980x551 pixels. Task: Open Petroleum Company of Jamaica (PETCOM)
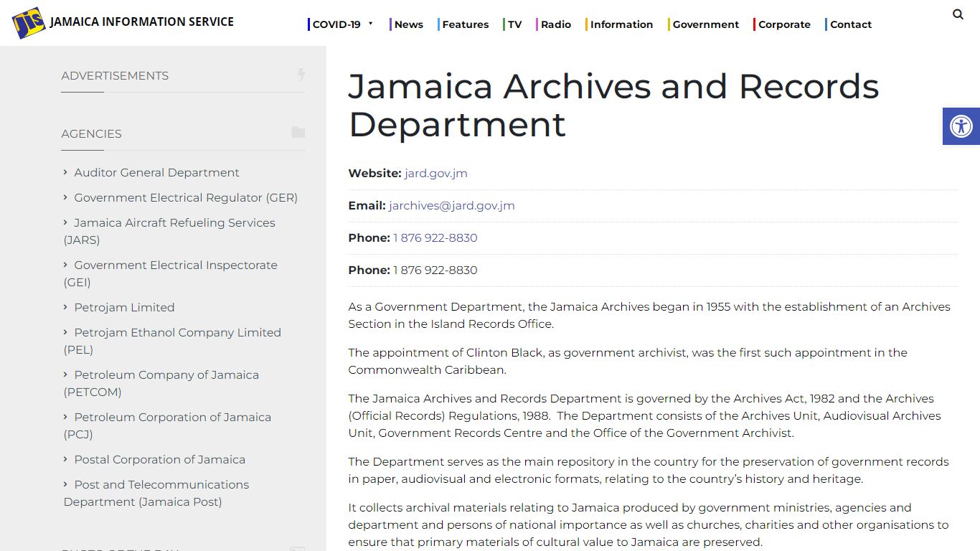click(161, 383)
